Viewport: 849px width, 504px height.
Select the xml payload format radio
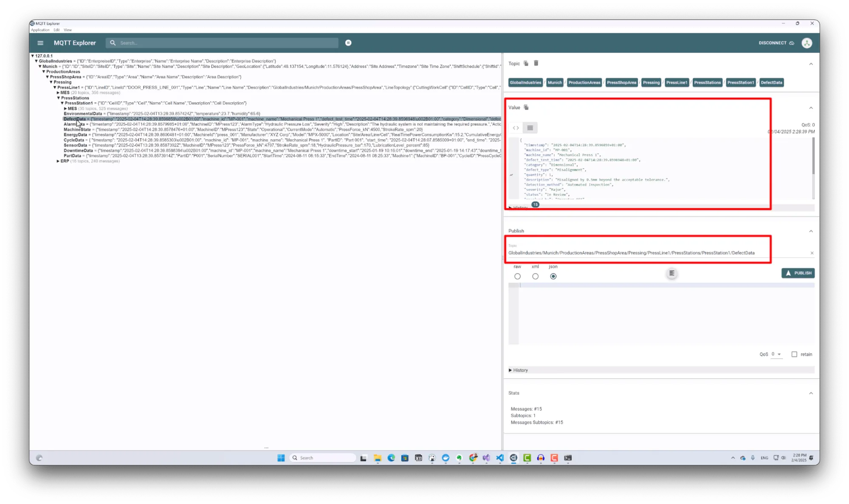pyautogui.click(x=535, y=276)
